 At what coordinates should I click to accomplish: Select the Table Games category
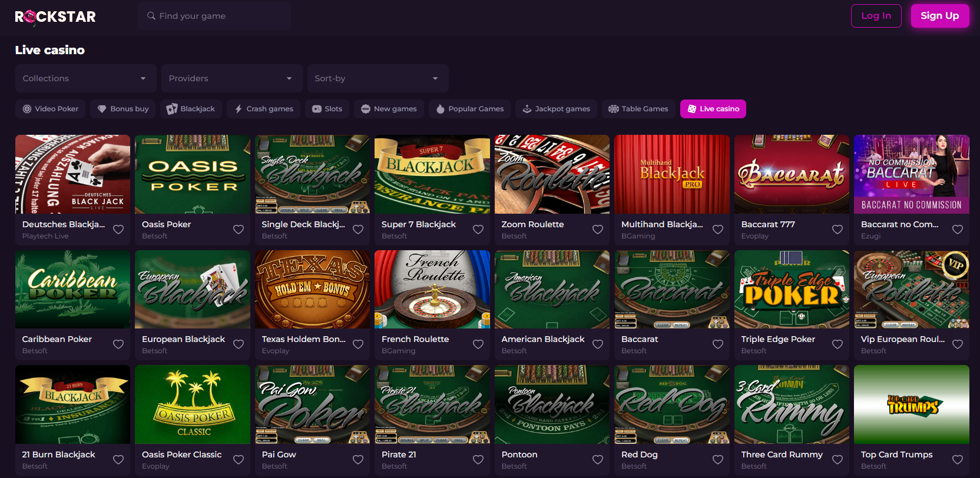(x=638, y=109)
